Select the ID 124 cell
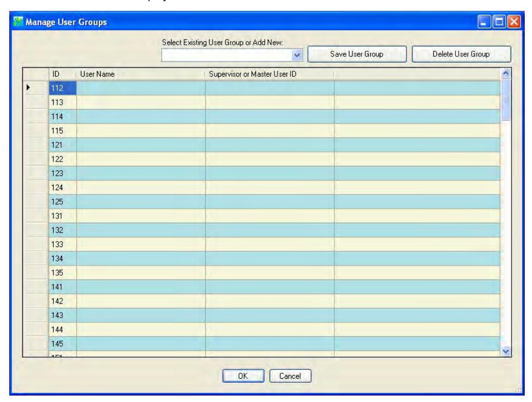The height and width of the screenshot is (402, 532). (62, 187)
